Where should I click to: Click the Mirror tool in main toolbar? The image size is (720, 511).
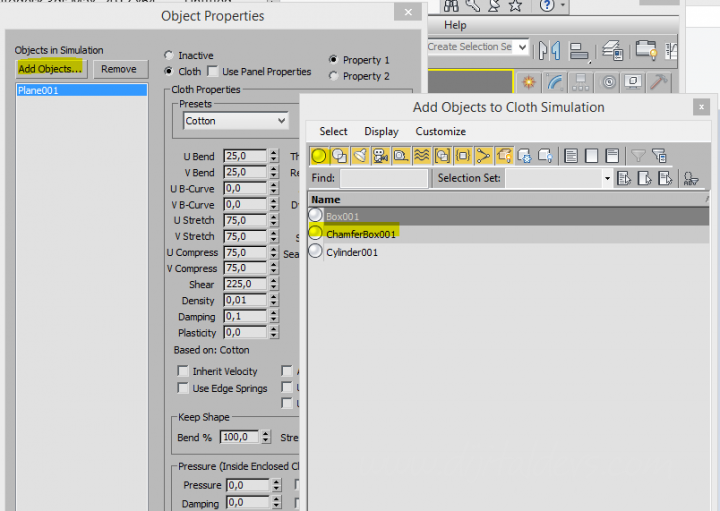pyautogui.click(x=548, y=50)
